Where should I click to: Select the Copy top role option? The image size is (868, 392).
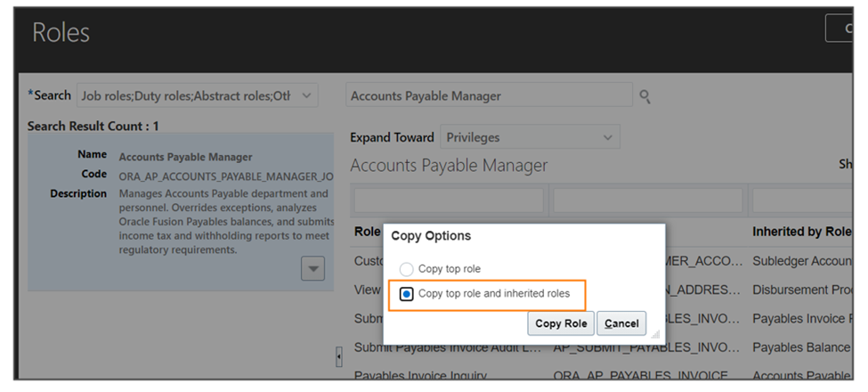click(407, 270)
